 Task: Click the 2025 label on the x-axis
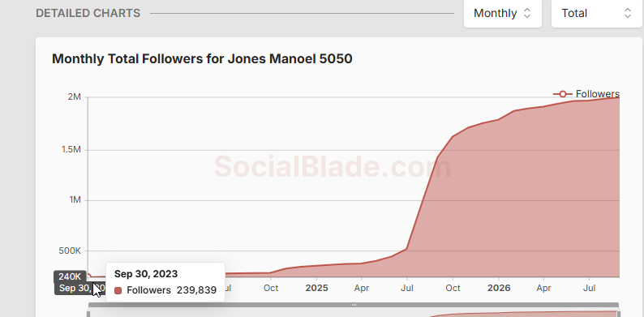[316, 288]
